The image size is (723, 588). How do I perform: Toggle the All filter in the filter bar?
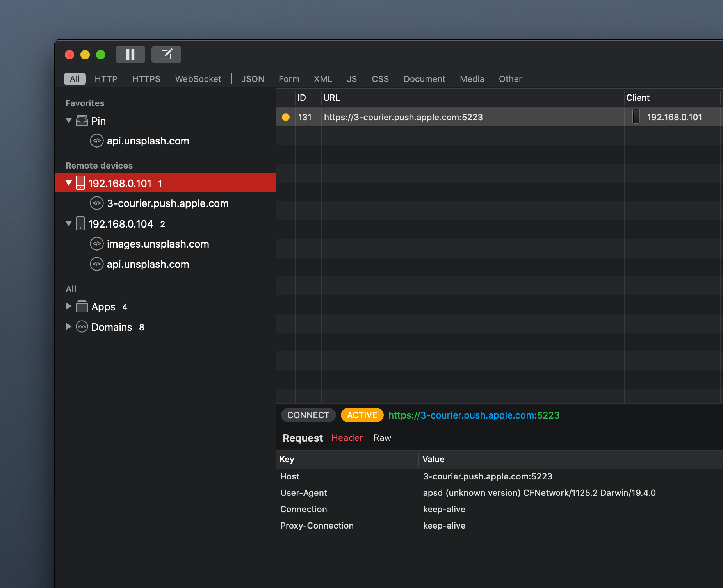74,78
